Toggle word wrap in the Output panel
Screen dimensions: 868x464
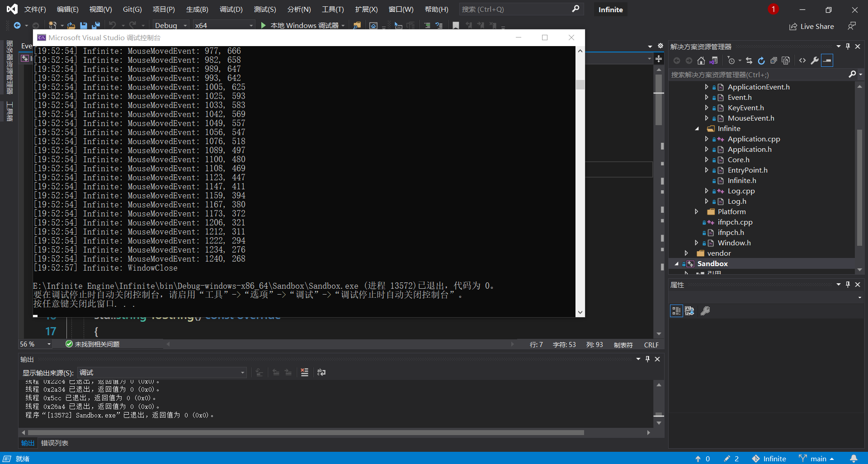point(321,372)
